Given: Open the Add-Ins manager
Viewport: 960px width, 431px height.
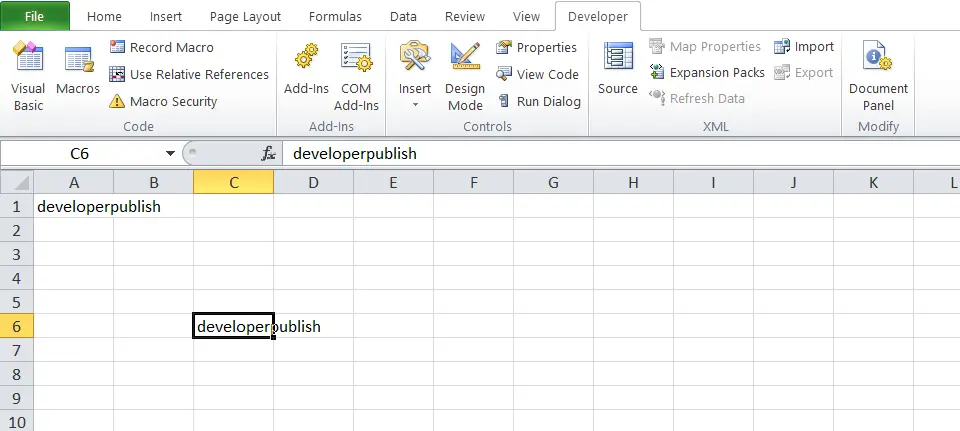Looking at the screenshot, I should pyautogui.click(x=306, y=69).
